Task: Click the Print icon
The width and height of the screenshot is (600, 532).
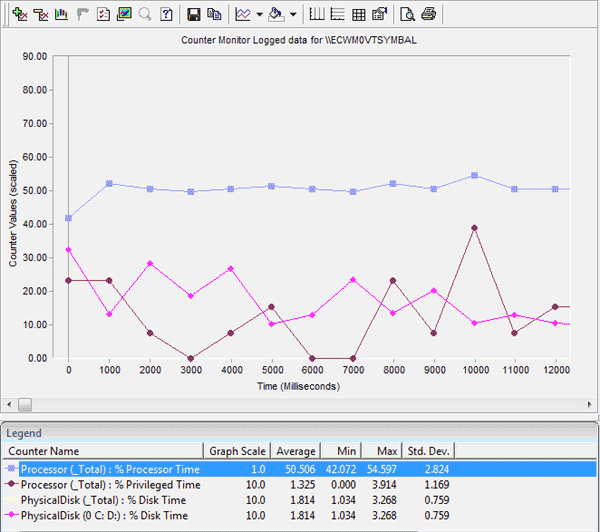Action: coord(429,14)
